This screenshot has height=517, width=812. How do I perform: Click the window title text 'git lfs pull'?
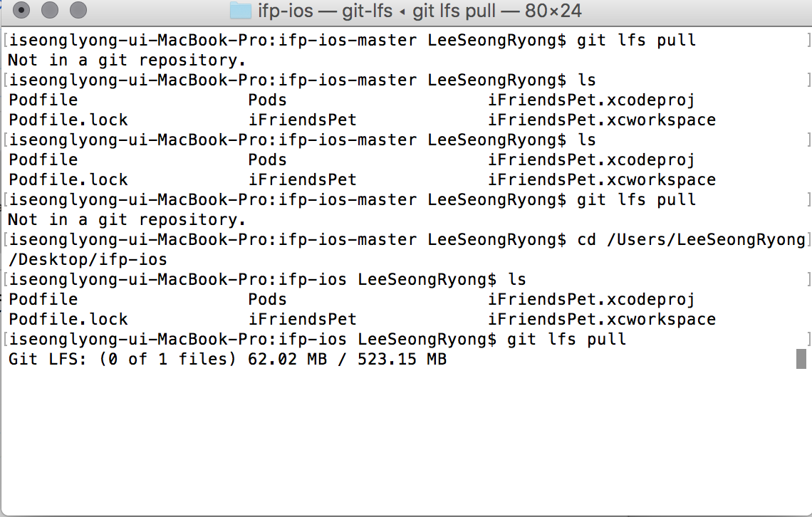tap(454, 11)
